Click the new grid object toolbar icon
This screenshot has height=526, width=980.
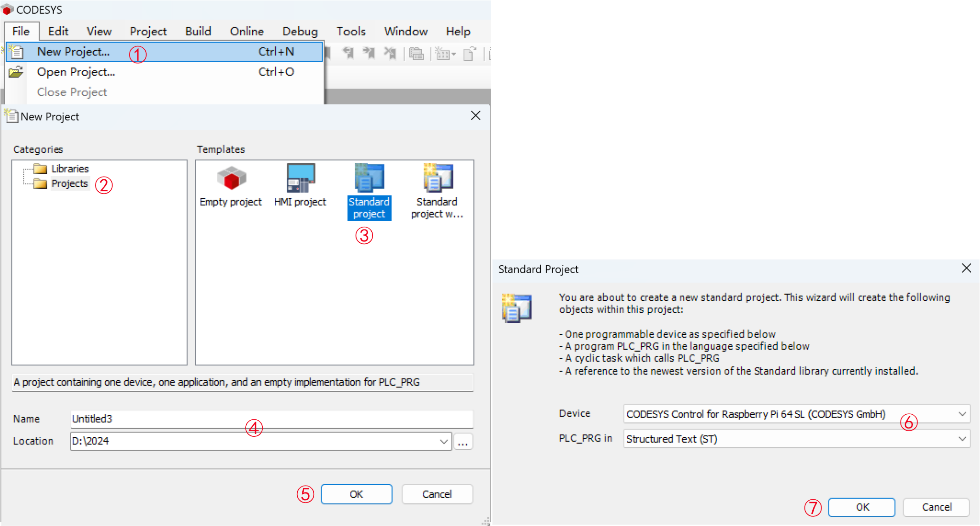pos(442,54)
